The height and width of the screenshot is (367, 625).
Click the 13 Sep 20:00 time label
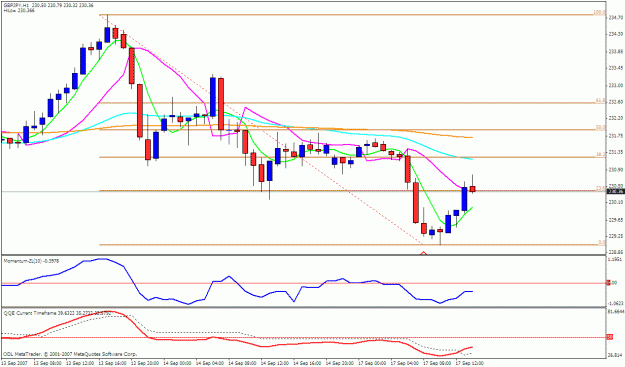pos(145,363)
